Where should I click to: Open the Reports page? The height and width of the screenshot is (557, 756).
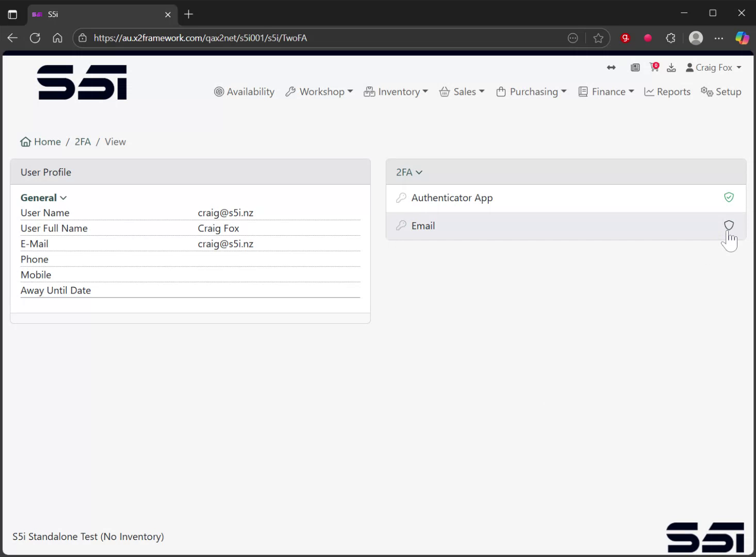pos(667,92)
